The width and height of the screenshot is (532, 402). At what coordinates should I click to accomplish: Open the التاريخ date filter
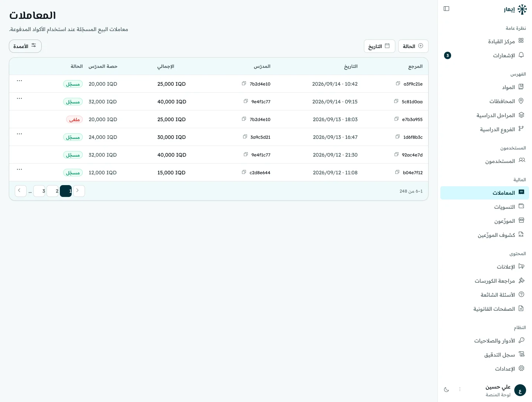click(379, 46)
